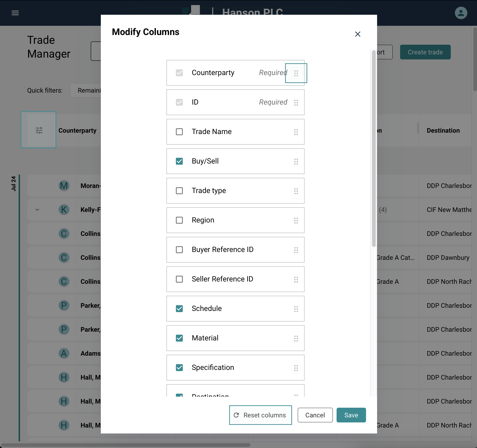Click the Destination column header

(443, 130)
